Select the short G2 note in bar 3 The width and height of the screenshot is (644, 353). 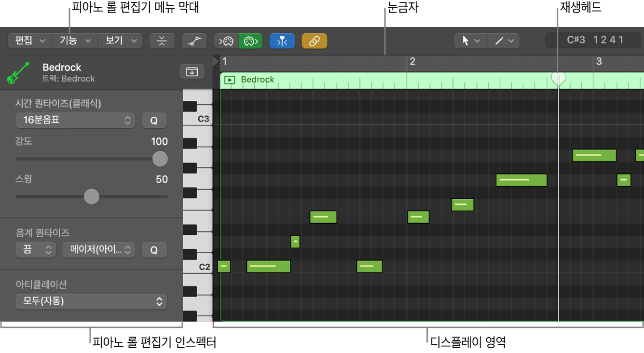[624, 180]
